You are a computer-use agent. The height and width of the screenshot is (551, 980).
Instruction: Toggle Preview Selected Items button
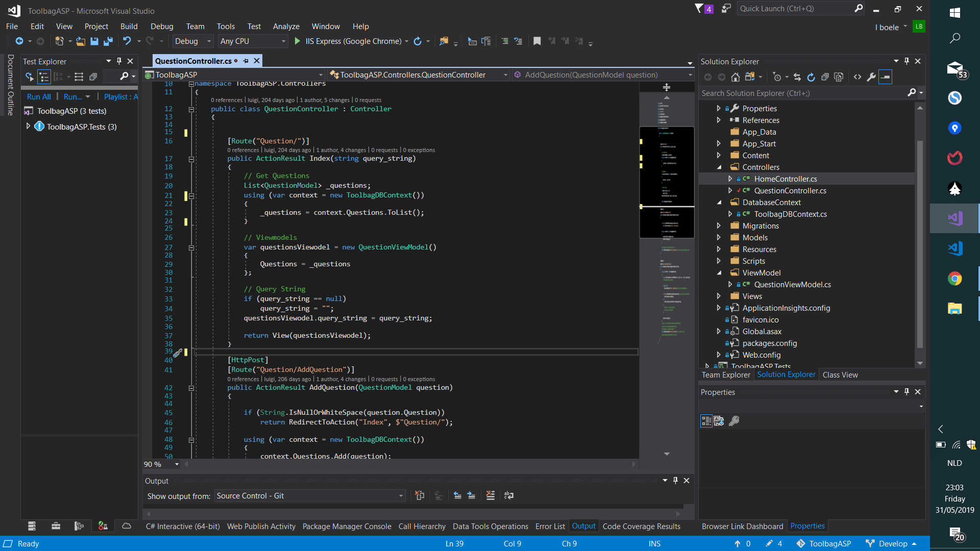(x=886, y=77)
